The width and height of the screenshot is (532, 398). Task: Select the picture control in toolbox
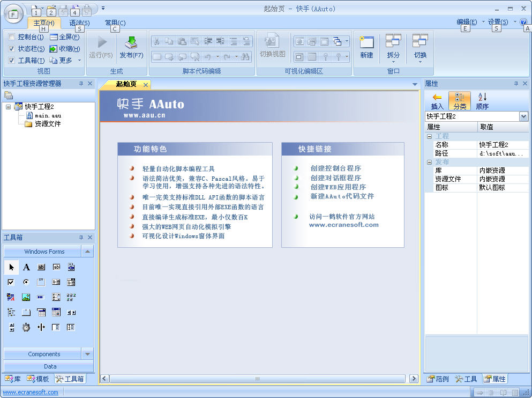(26, 297)
